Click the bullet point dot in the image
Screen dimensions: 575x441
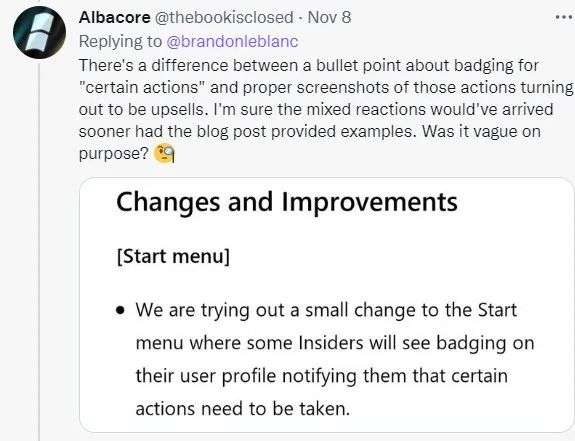coord(120,311)
